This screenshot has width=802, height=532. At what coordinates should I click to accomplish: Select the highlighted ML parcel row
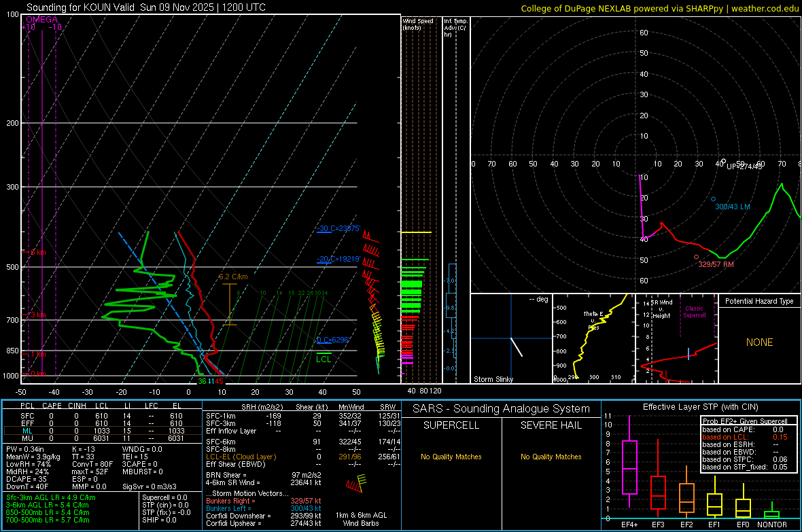point(103,431)
